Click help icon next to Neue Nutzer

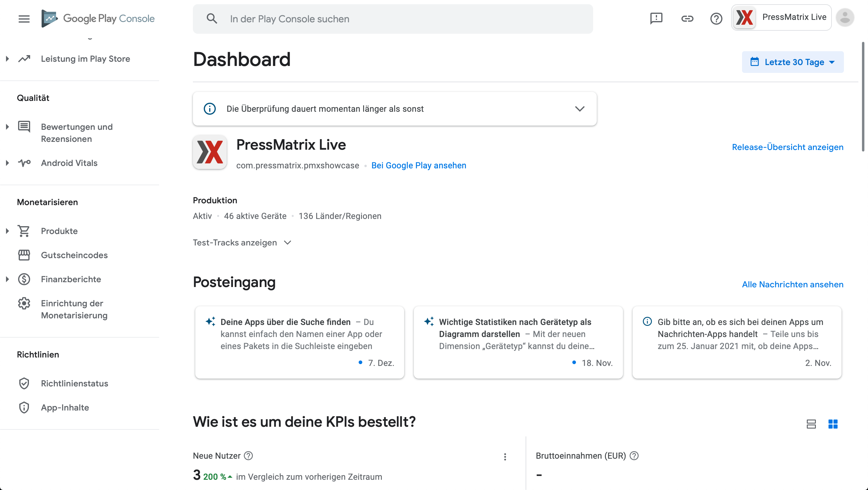(x=248, y=456)
